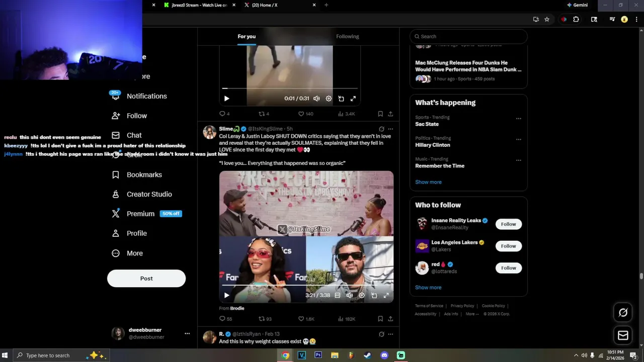Open the floating Messages button

pyautogui.click(x=623, y=335)
